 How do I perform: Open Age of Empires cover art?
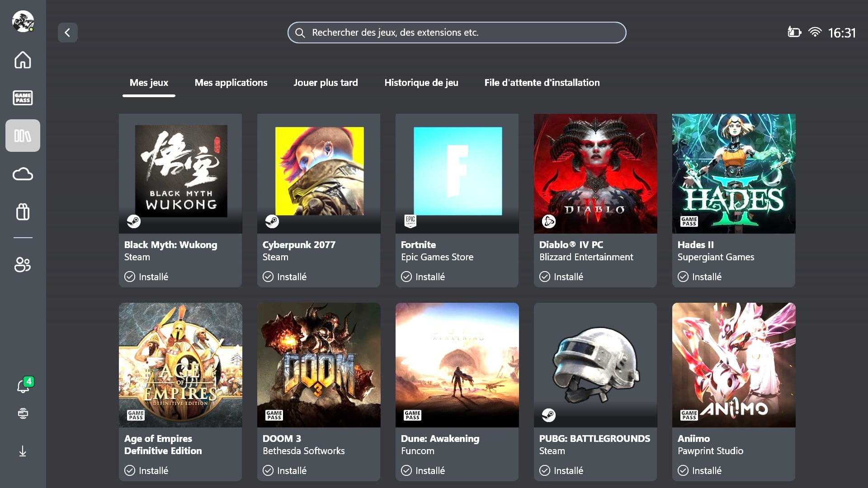(180, 365)
